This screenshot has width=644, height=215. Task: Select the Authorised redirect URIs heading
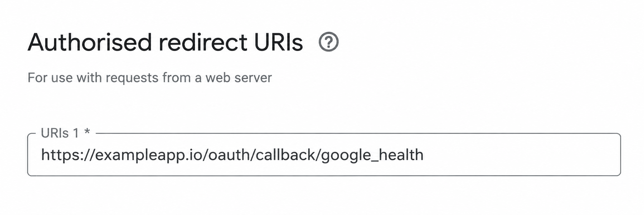[165, 42]
